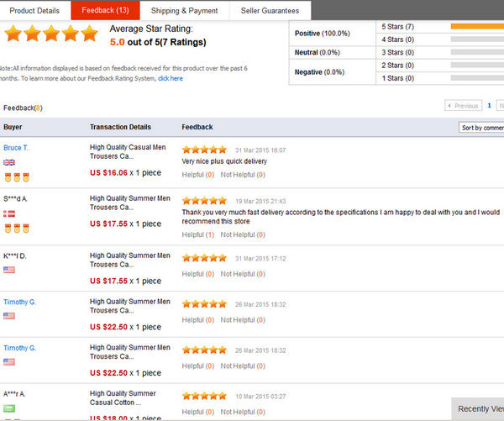Go to the Previous feedback page
The height and width of the screenshot is (421, 504).
tap(463, 106)
